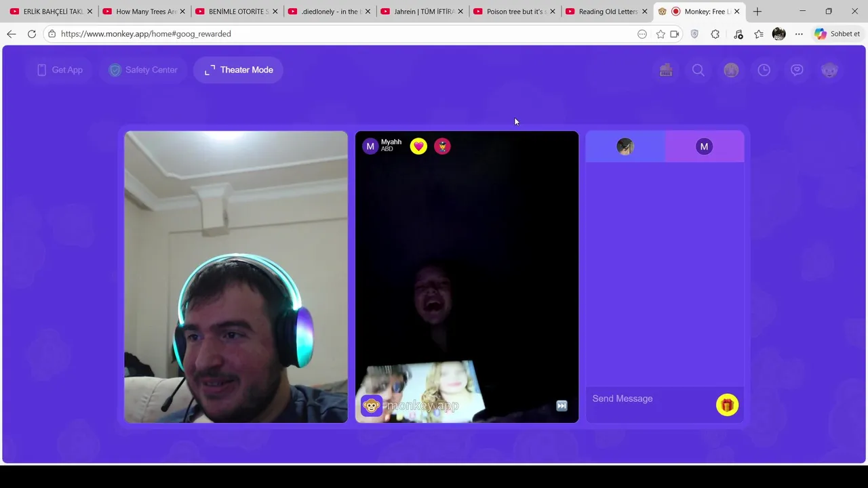Screen dimensions: 868x488
Task: Open browser extensions puzzle icon
Action: tap(715, 34)
